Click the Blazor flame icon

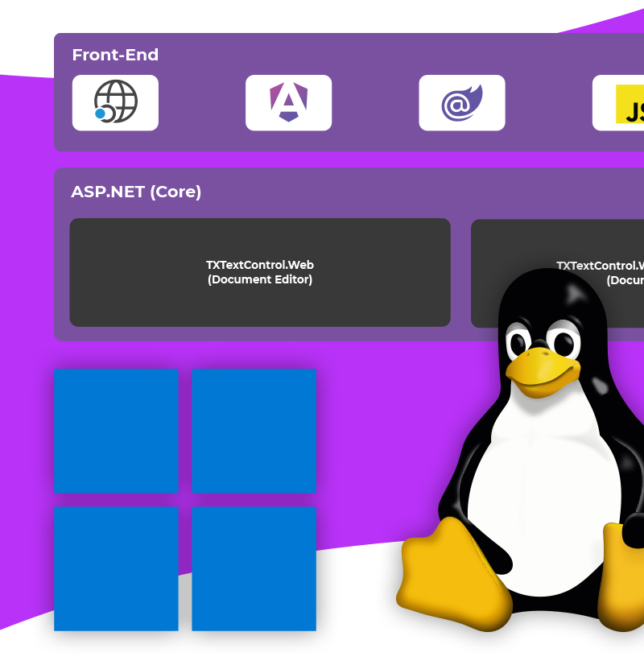pyautogui.click(x=461, y=102)
